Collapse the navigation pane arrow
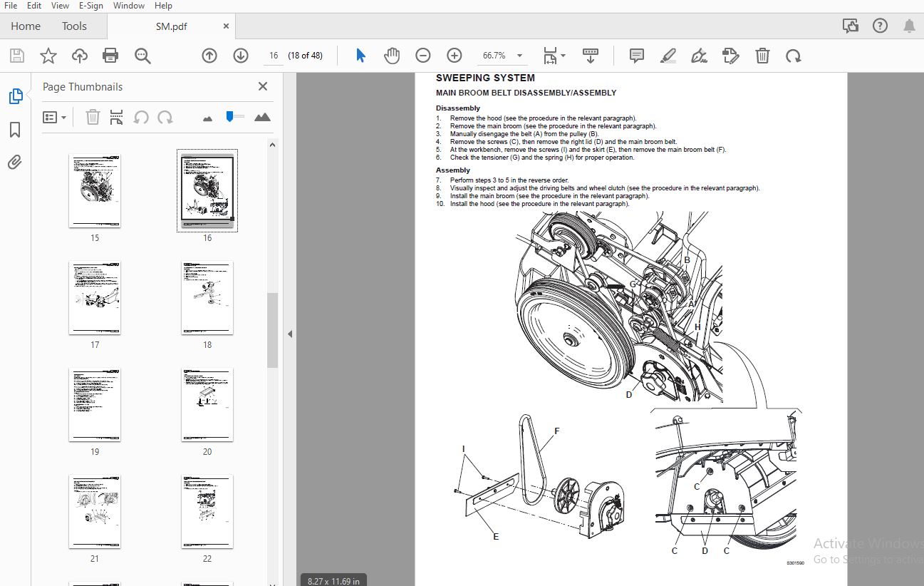The height and width of the screenshot is (586, 924). pos(290,334)
